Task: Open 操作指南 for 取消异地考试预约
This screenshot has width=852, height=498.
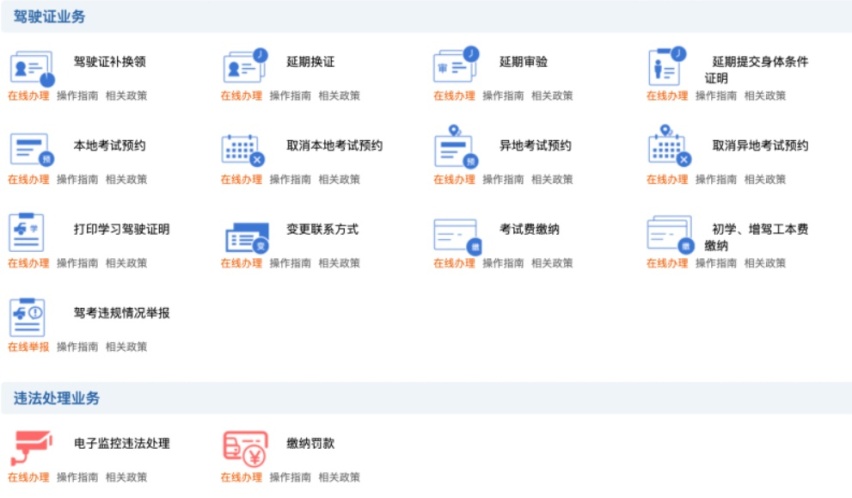Action: (716, 179)
